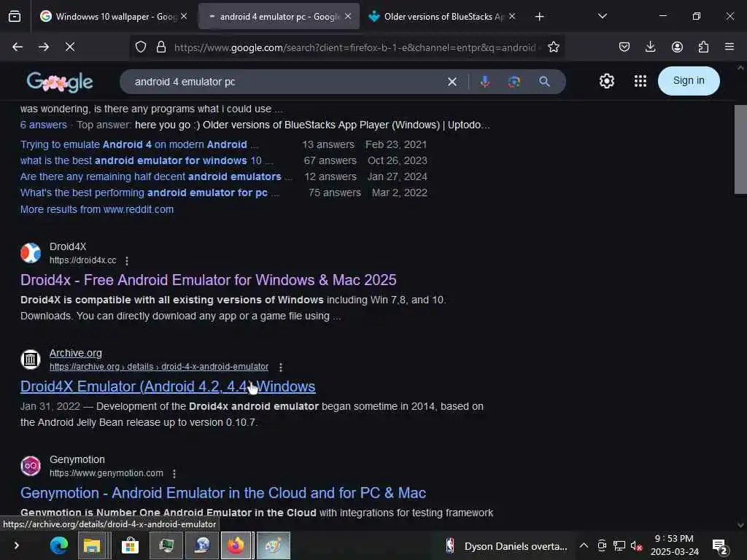Open Genymotion Android Emulator result

[x=223, y=494]
